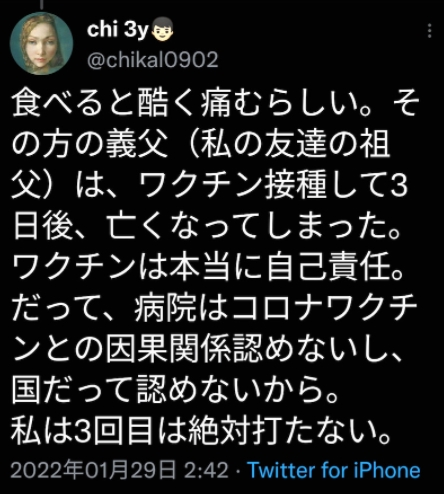
Task: Select the line containing ワクチン接種して3
Action: point(209,185)
